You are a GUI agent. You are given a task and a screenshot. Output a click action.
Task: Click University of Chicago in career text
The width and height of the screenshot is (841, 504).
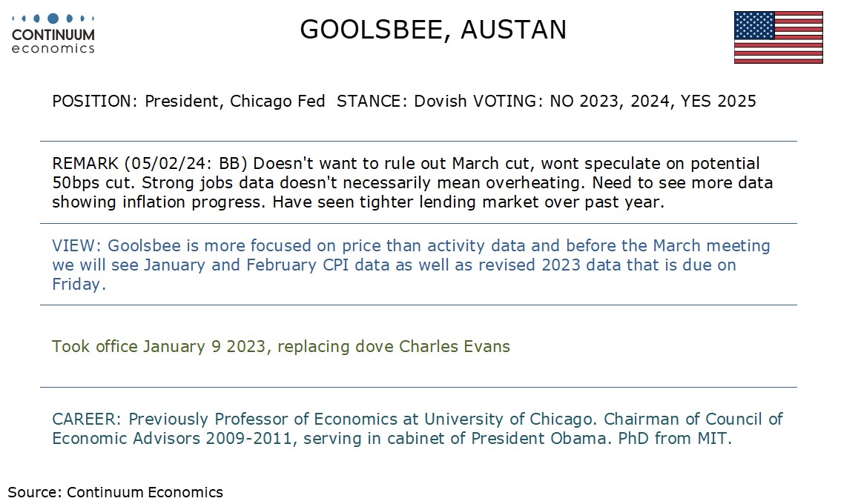509,420
